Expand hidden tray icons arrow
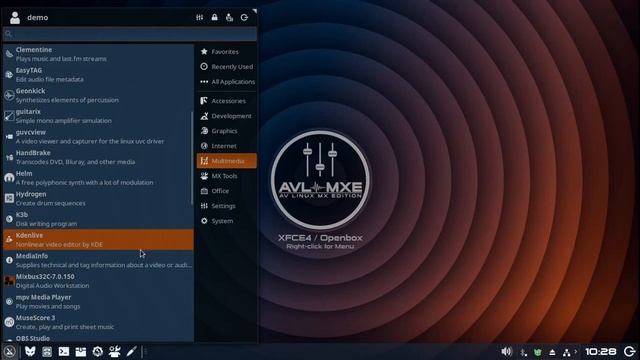 click(x=576, y=351)
